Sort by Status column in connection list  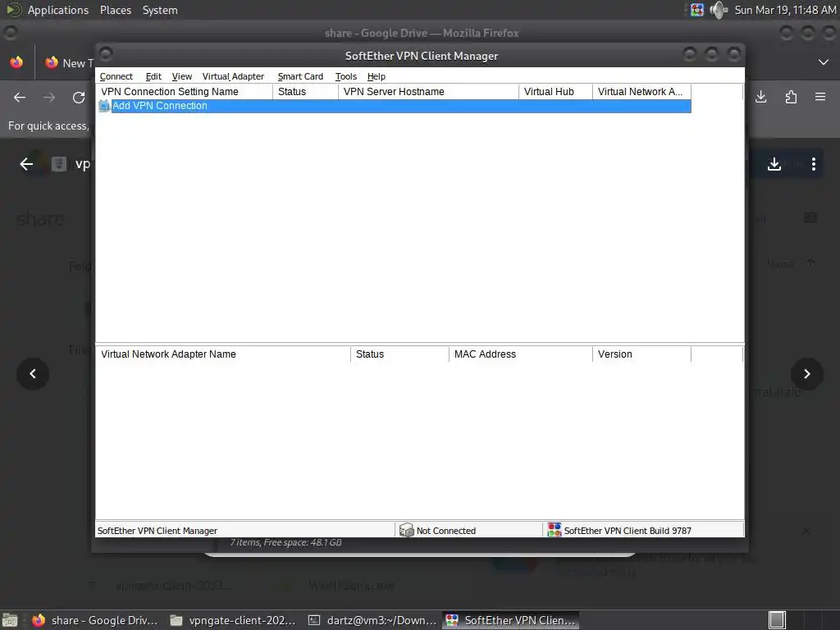pyautogui.click(x=305, y=92)
